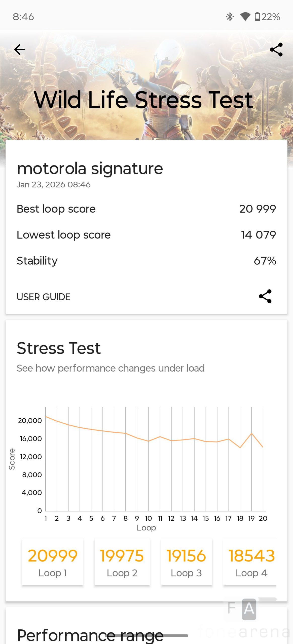Select the Loop 1 score card

(53, 561)
